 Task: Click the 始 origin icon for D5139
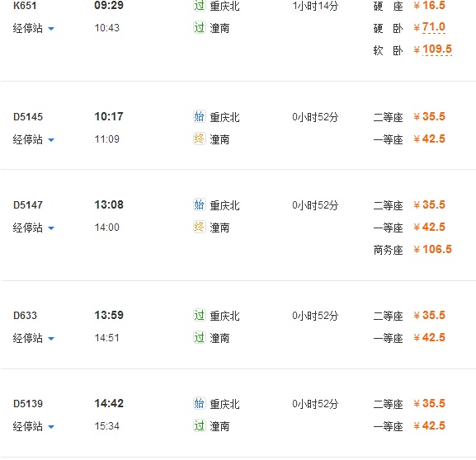click(x=199, y=404)
